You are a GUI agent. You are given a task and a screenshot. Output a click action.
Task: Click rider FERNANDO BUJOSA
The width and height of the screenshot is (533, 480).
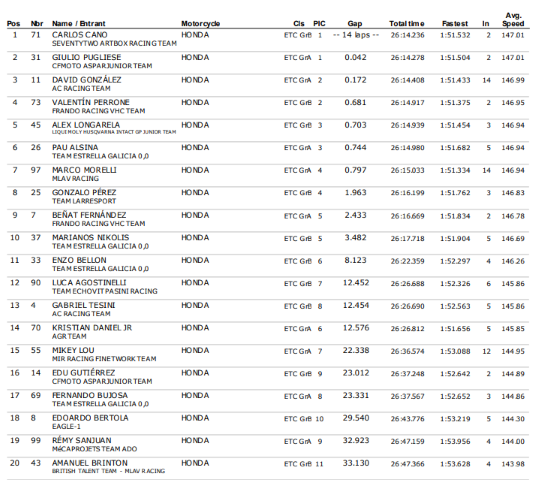tap(90, 395)
